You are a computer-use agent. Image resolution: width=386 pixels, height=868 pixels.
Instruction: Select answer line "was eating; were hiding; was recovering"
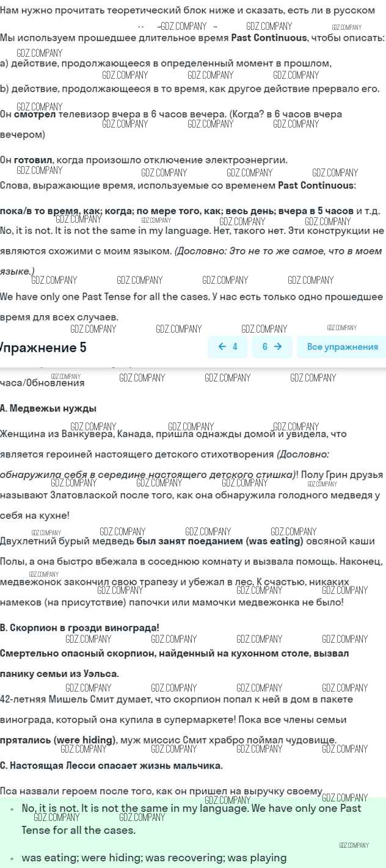point(154,858)
